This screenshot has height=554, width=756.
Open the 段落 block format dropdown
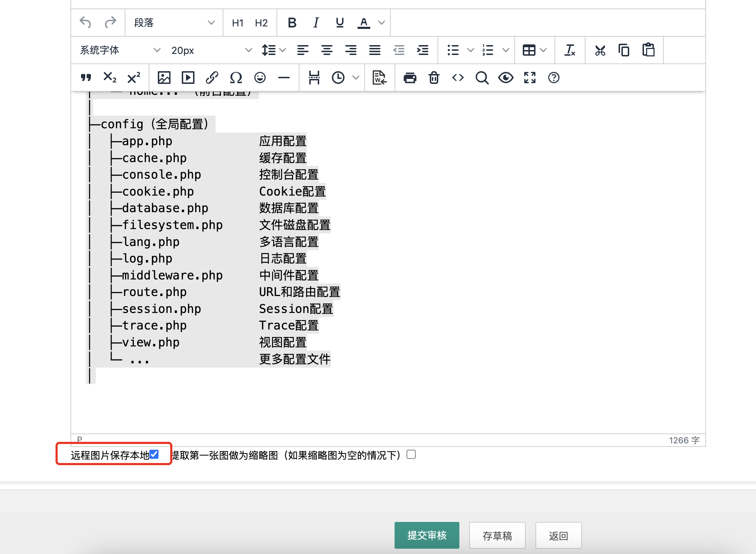coord(174,23)
